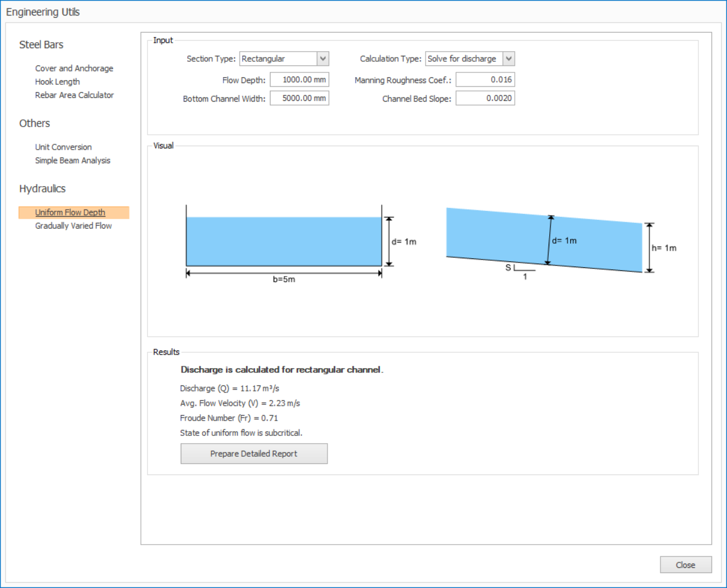
Task: Select Hook Length in sidebar
Action: [x=57, y=82]
